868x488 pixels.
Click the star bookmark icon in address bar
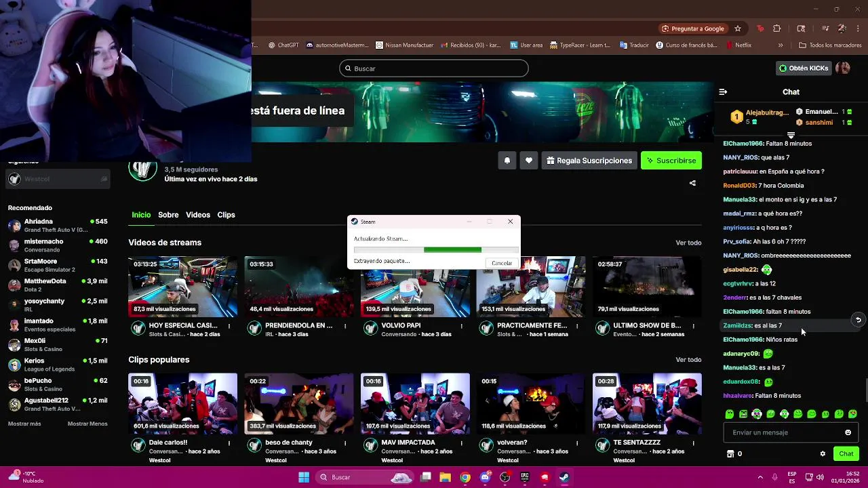pyautogui.click(x=738, y=28)
